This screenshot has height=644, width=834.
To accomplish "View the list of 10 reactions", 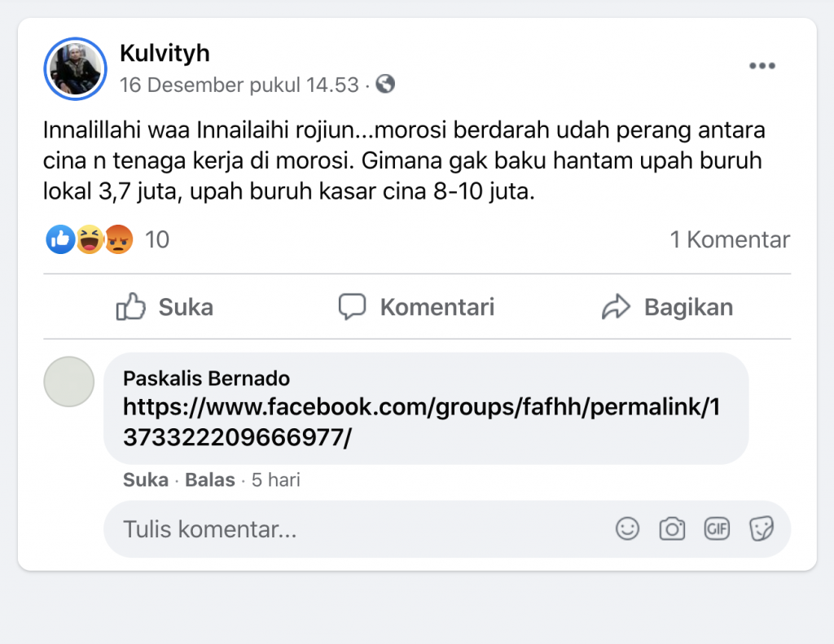I will 157,240.
